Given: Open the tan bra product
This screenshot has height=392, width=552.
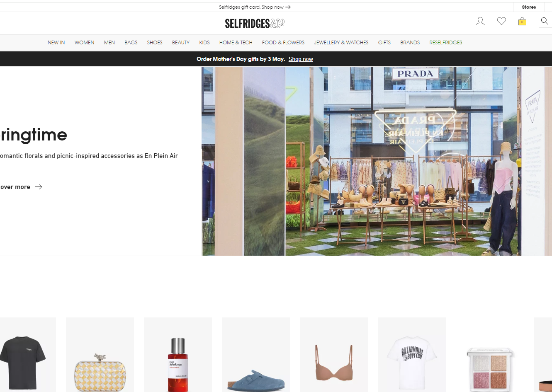Looking at the screenshot, I should 334,355.
